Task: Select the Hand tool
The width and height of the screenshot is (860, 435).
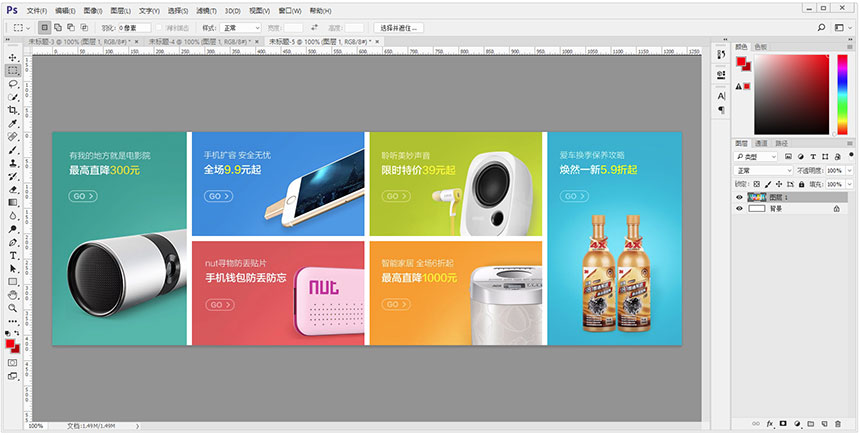Action: 13,294
